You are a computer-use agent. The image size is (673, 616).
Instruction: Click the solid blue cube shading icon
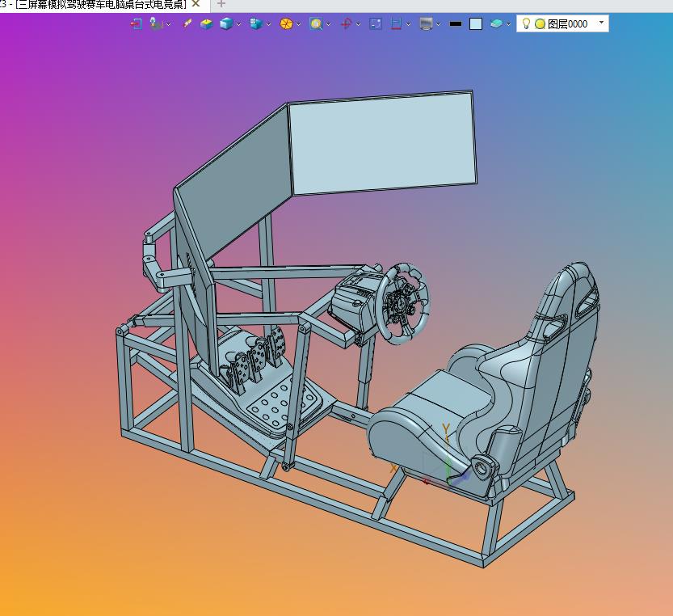[226, 23]
